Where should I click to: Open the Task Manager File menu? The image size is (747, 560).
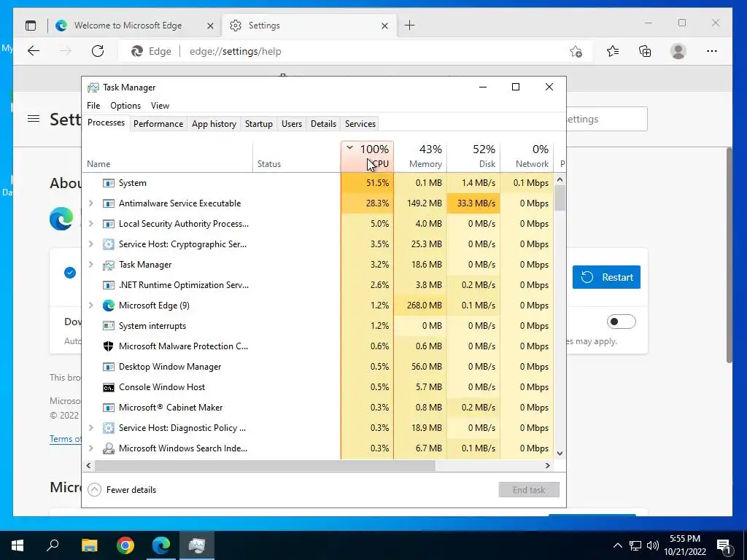93,106
